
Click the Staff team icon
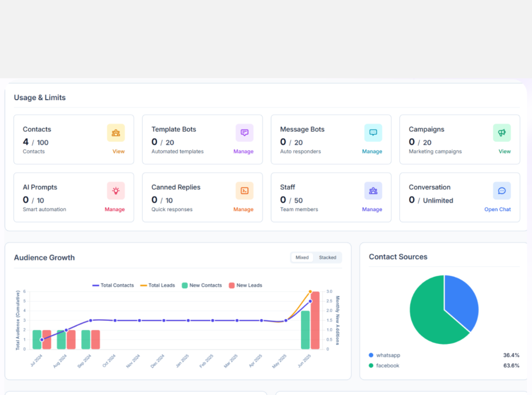(373, 191)
